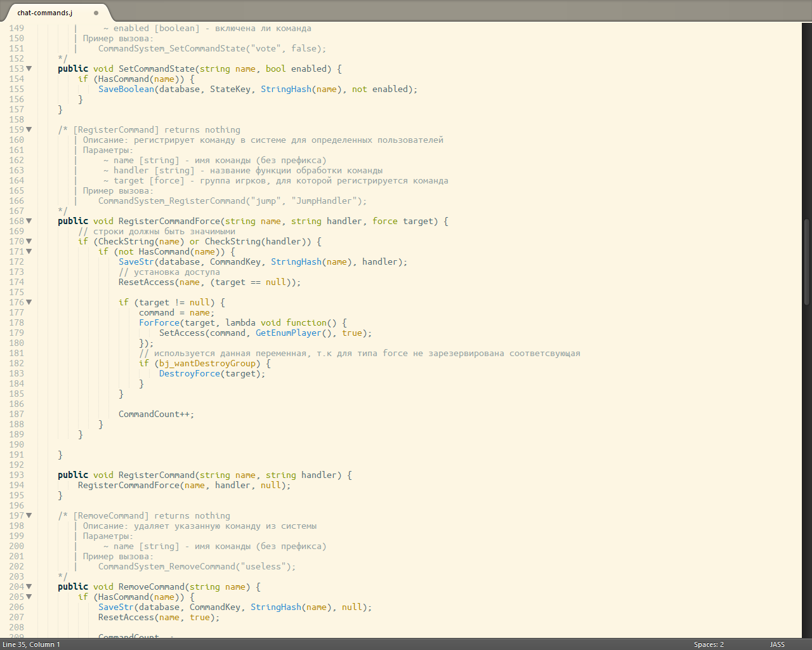Viewport: 812px width, 650px height.
Task: Open the Spaces: 2 indentation menu
Action: [709, 644]
